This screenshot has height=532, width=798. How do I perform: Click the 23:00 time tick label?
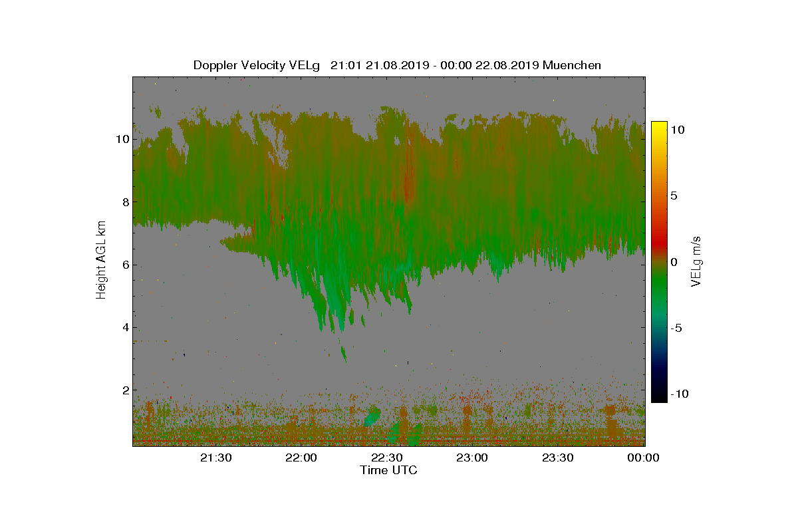[472, 458]
